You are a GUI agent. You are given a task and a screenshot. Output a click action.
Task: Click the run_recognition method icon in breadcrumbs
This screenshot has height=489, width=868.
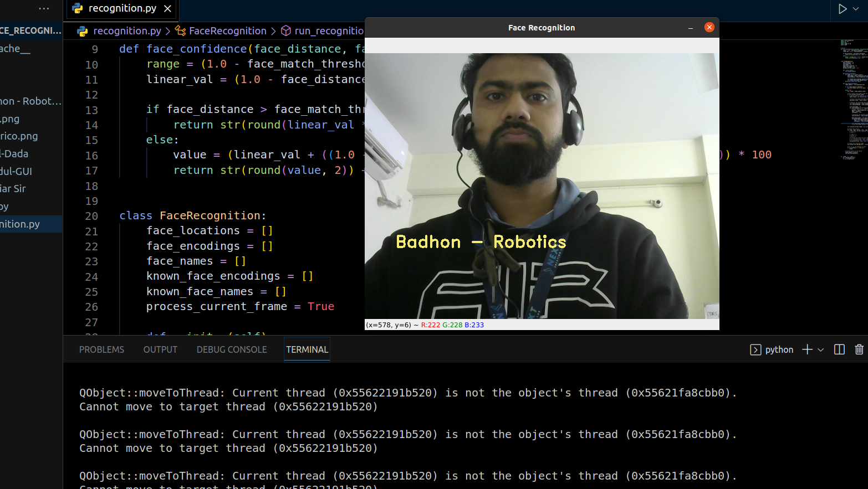click(x=285, y=31)
